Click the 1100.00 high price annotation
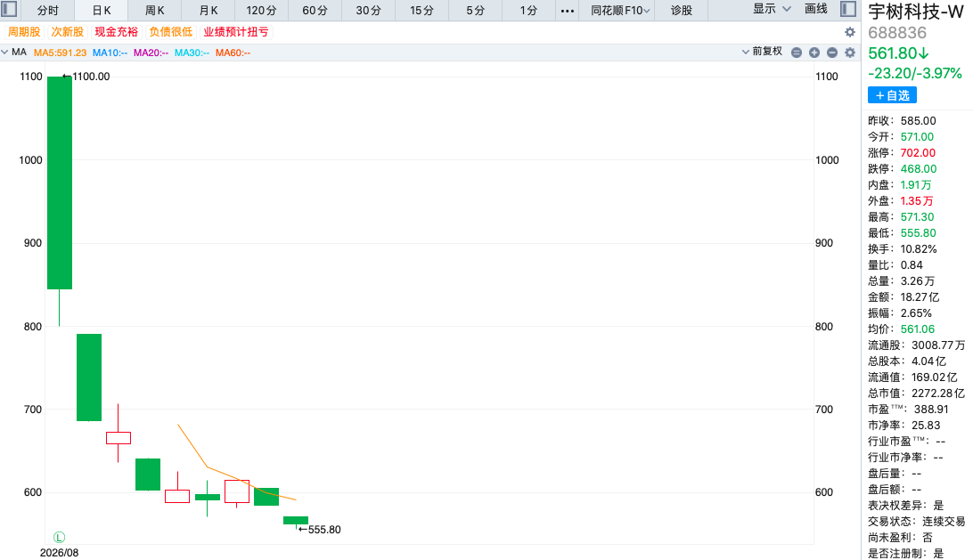The height and width of the screenshot is (560, 973). pos(91,77)
